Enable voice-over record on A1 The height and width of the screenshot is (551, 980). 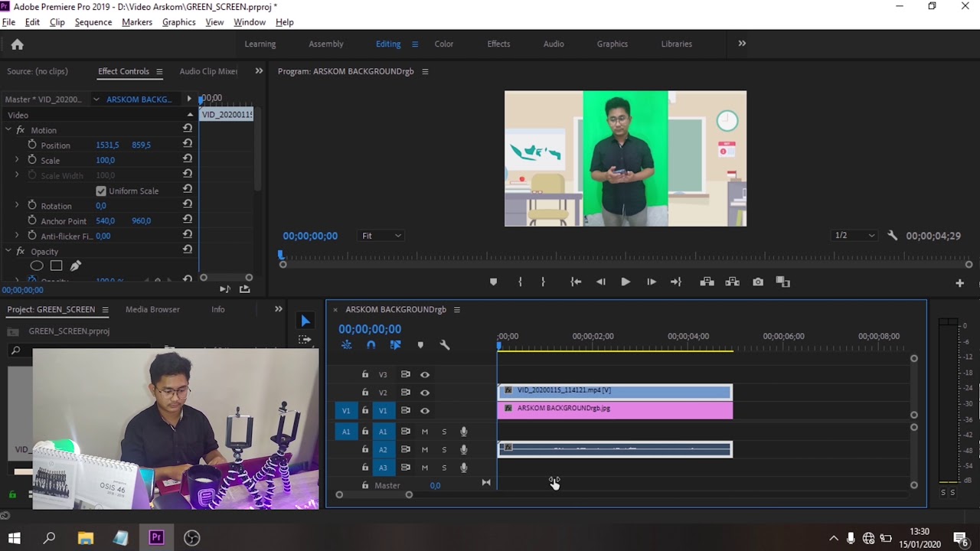(463, 432)
